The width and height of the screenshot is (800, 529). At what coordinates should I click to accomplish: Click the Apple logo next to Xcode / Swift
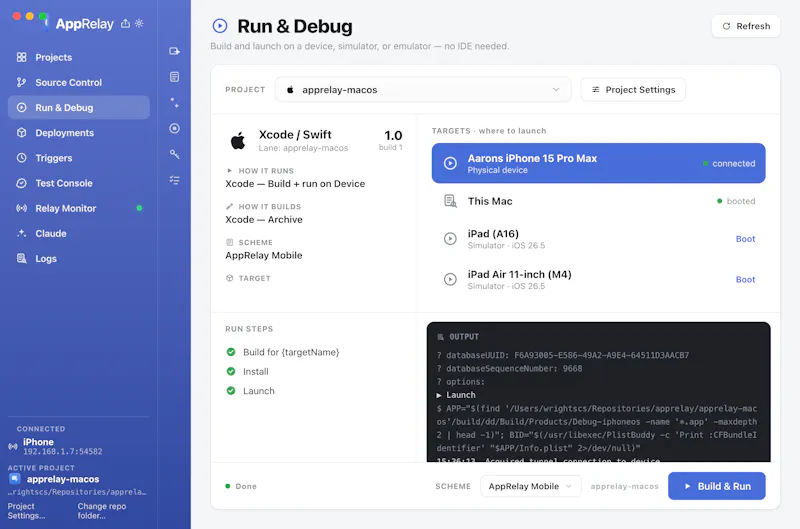click(238, 140)
